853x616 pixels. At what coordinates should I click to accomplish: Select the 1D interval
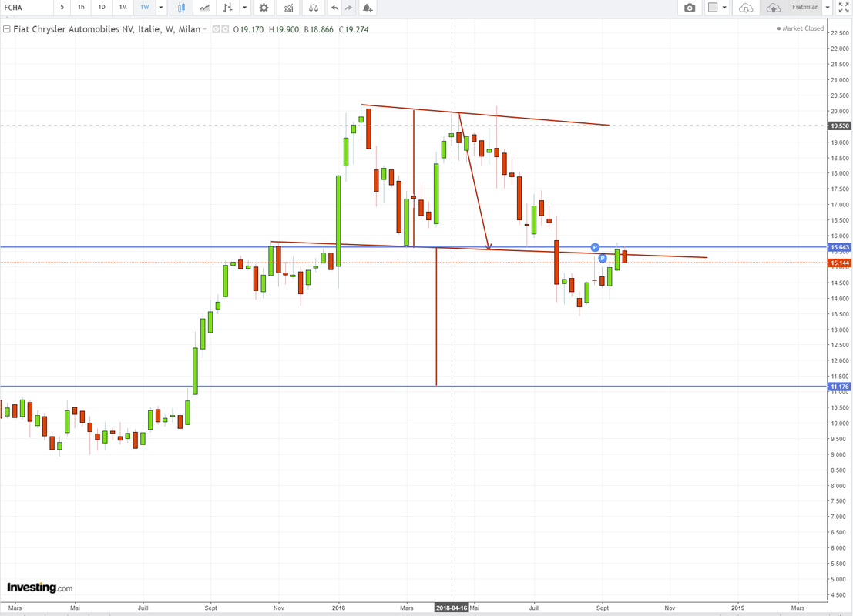pos(102,8)
